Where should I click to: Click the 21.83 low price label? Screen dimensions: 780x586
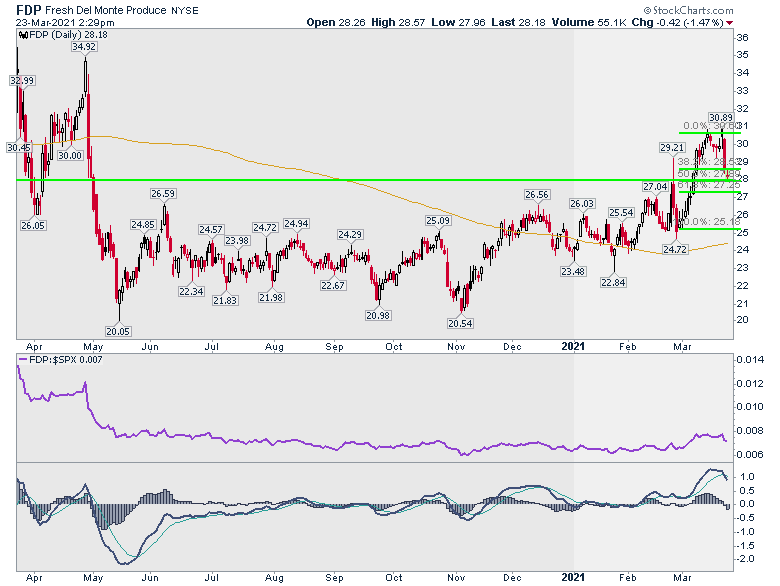click(x=225, y=300)
